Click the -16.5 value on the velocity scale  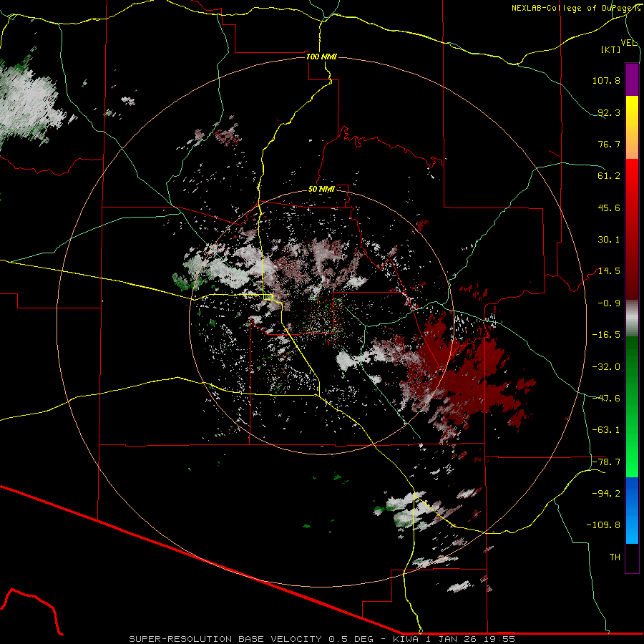coord(606,335)
